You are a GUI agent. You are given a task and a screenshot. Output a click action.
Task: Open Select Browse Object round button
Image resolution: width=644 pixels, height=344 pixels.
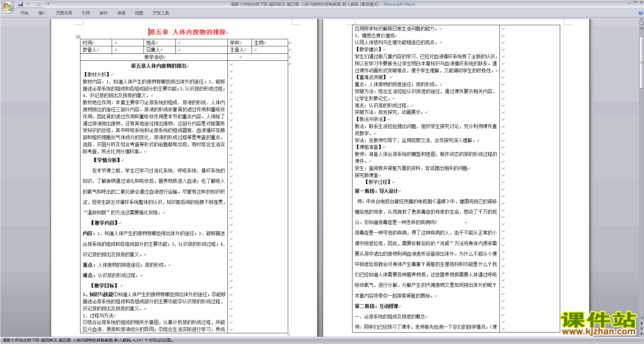coord(642,329)
